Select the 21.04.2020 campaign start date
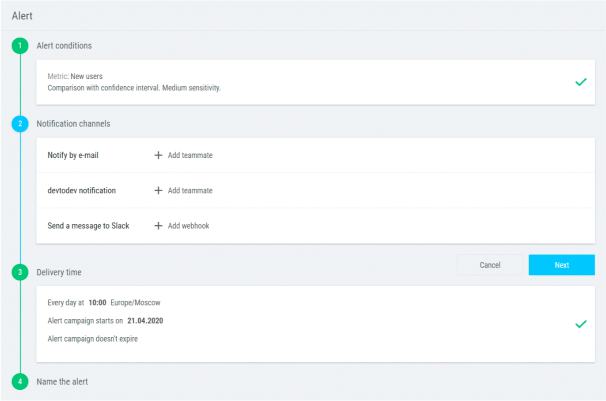The height and width of the screenshot is (401, 606). click(x=146, y=321)
